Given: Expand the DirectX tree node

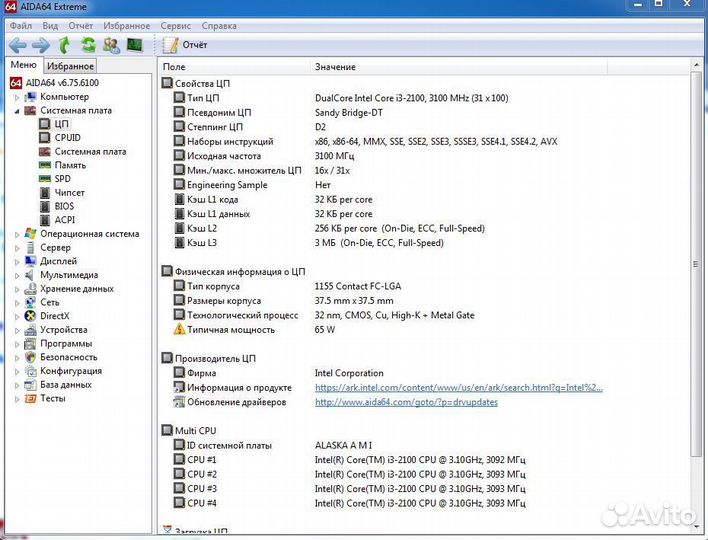Looking at the screenshot, I should [17, 317].
